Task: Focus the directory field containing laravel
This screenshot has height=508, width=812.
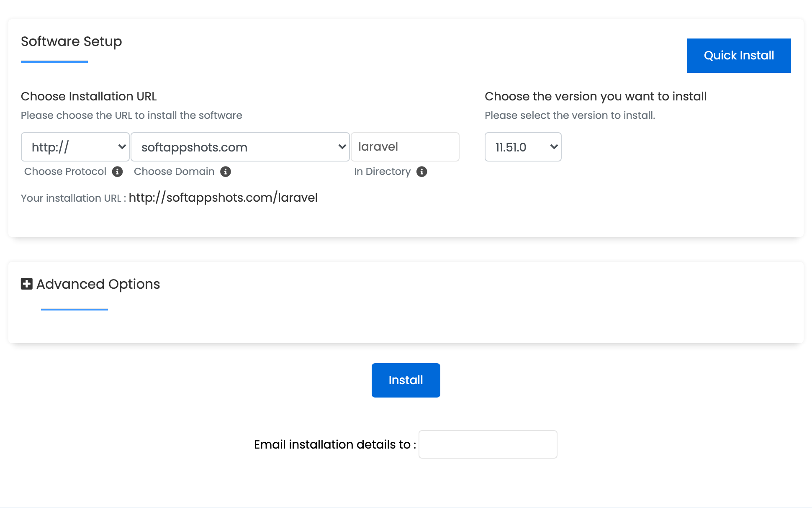Action: (405, 147)
